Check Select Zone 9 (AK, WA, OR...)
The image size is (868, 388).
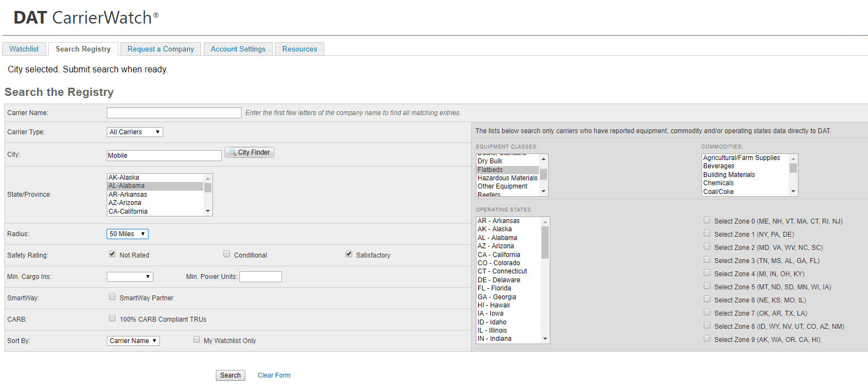(707, 339)
